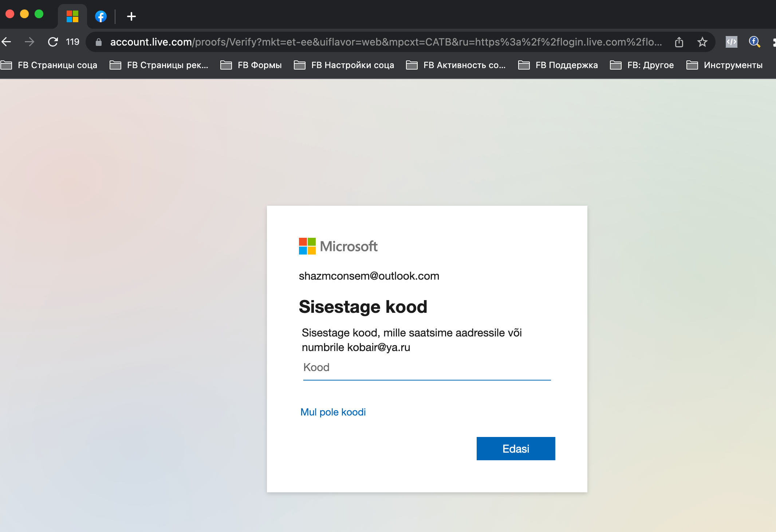Open the FB: Другое bookmark folder
776x532 pixels.
point(642,65)
